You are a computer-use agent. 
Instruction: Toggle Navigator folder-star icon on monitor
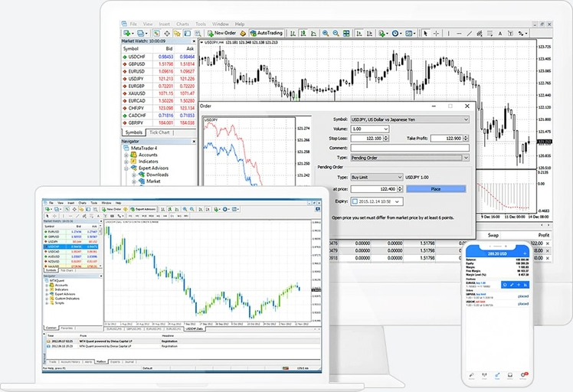[x=177, y=33]
